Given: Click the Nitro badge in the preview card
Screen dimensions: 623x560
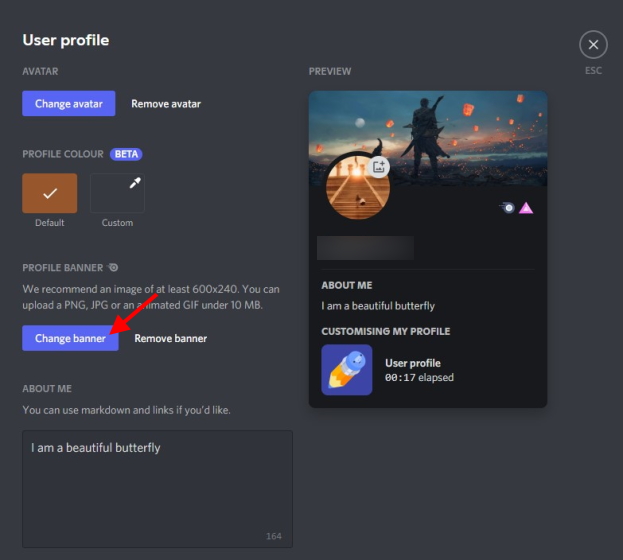Looking at the screenshot, I should (x=507, y=207).
